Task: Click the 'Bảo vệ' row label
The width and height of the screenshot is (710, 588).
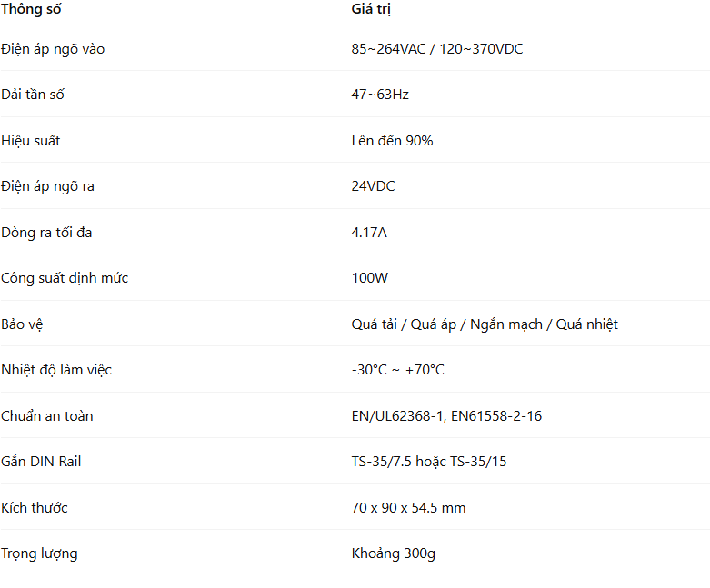Action: [x=24, y=324]
